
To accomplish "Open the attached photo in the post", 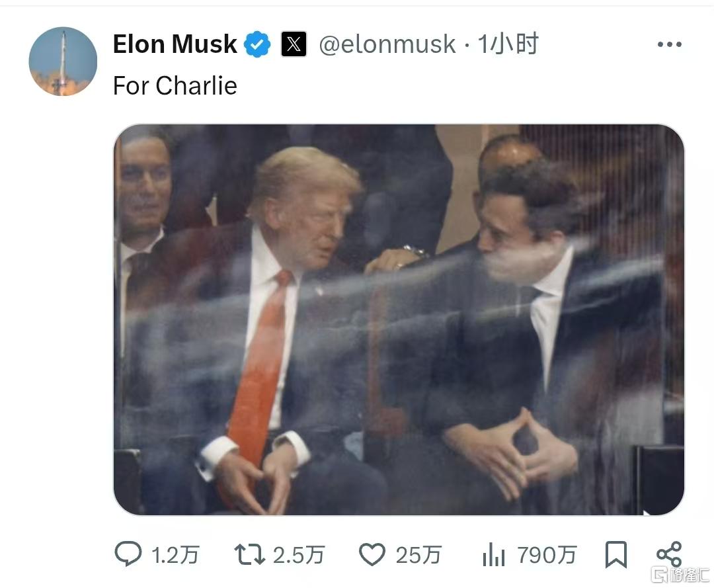I will [x=399, y=319].
